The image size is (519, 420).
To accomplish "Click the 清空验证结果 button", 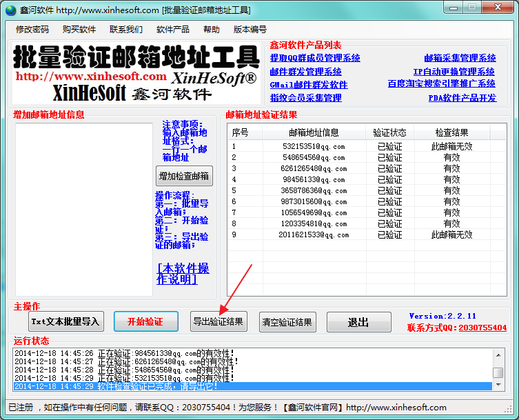I will 287,322.
